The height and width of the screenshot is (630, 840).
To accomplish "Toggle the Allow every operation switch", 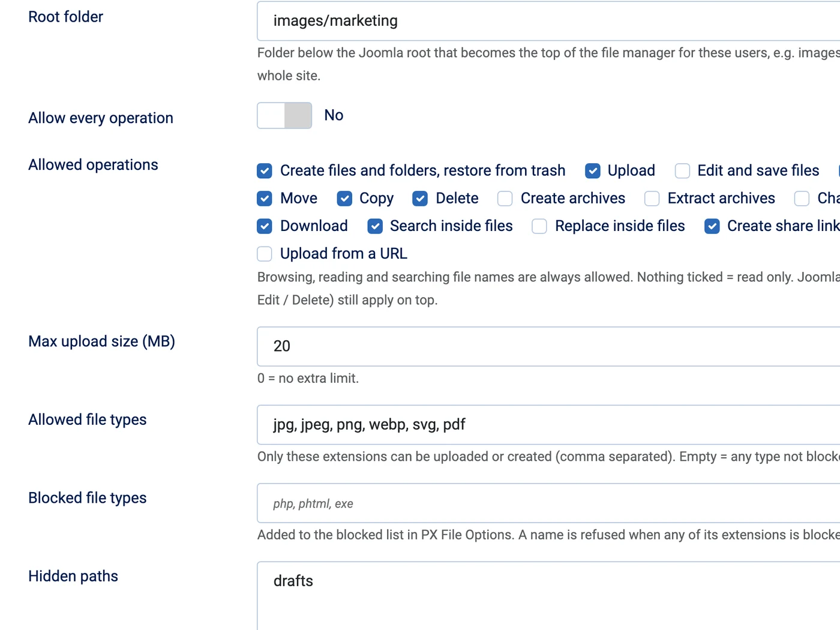I will [284, 115].
